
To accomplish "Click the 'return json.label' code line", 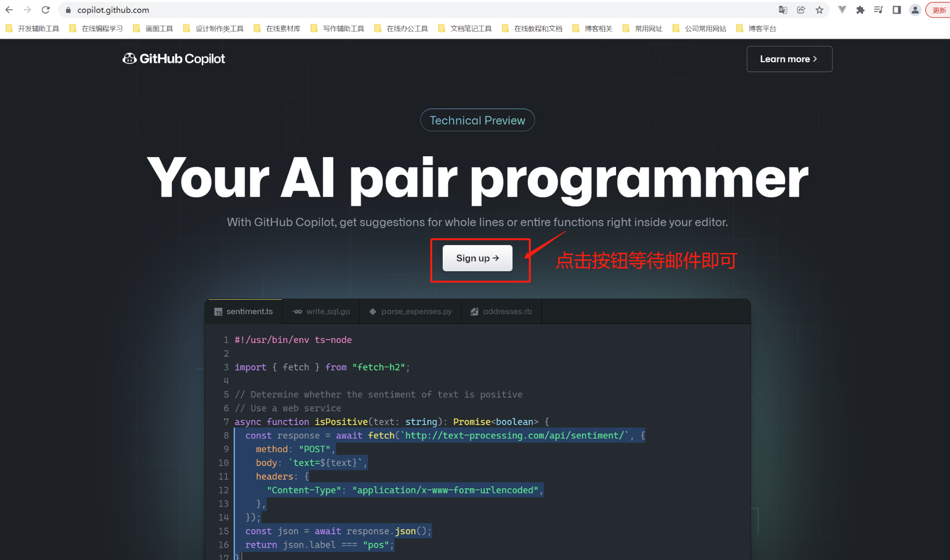I will click(x=320, y=545).
